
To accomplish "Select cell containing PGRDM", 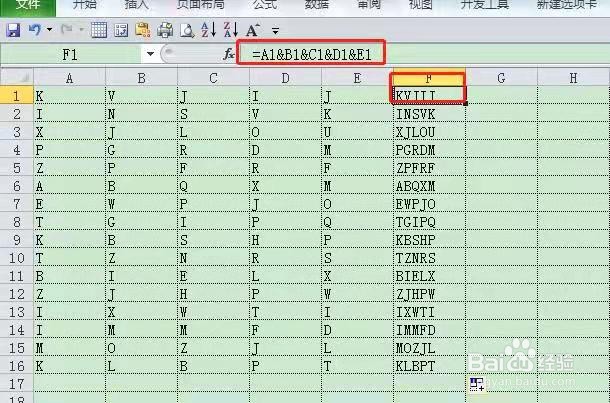I will pyautogui.click(x=429, y=150).
